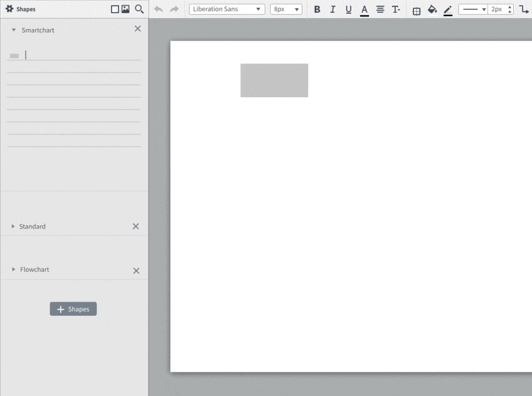Close the Flowchart shape library
The height and width of the screenshot is (396, 532).
136,270
